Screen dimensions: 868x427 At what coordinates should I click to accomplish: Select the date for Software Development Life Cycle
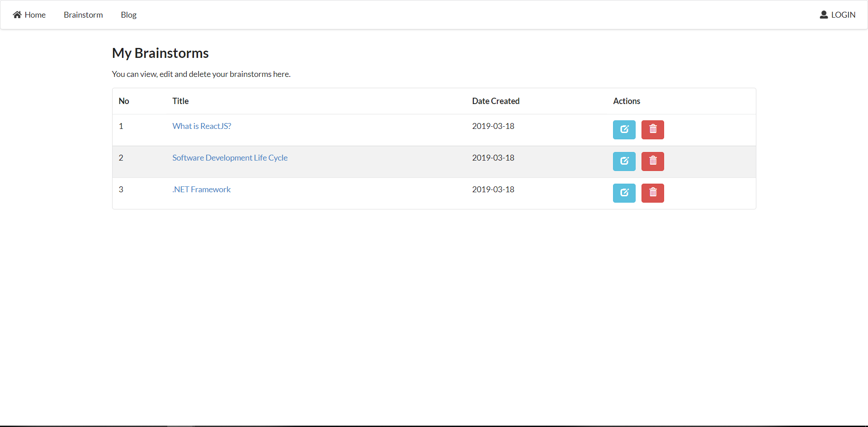coord(493,158)
